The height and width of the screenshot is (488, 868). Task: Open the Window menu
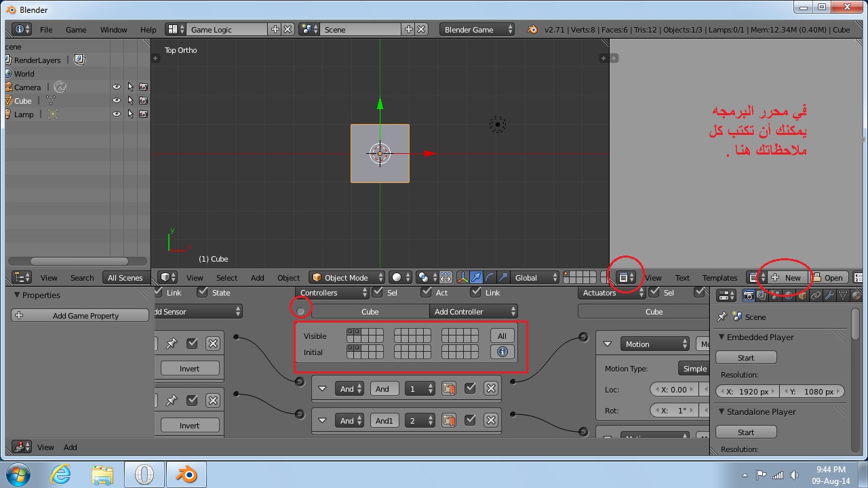114,29
